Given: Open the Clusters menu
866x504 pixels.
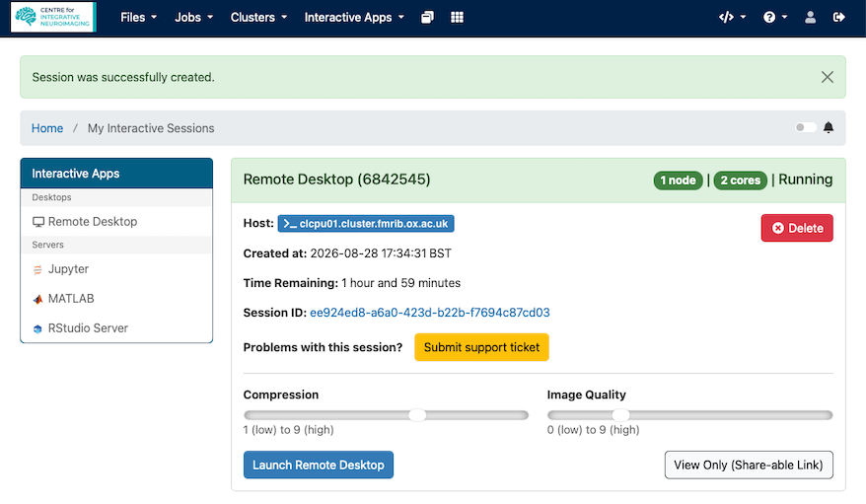Looking at the screenshot, I should (258, 17).
